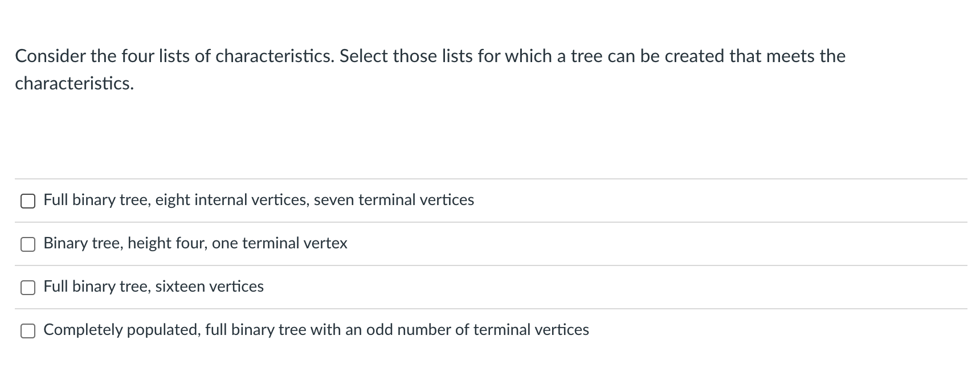The width and height of the screenshot is (980, 368).
Task: Select the second answer row
Action: pos(195,243)
